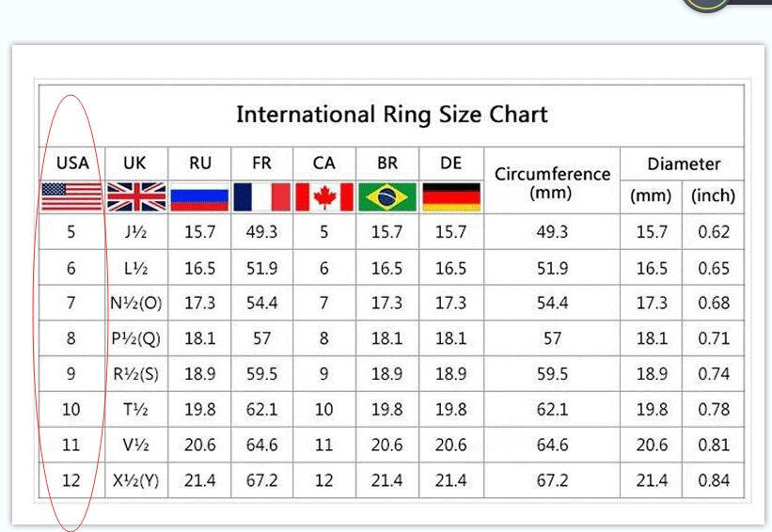Image resolution: width=772 pixels, height=532 pixels.
Task: Click the Circumference (mm) column header
Action: (x=552, y=183)
